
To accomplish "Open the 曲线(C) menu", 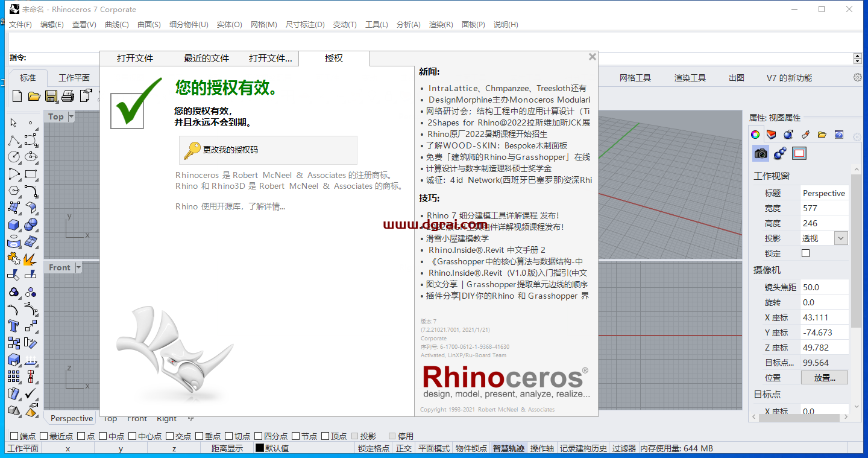I will (118, 25).
